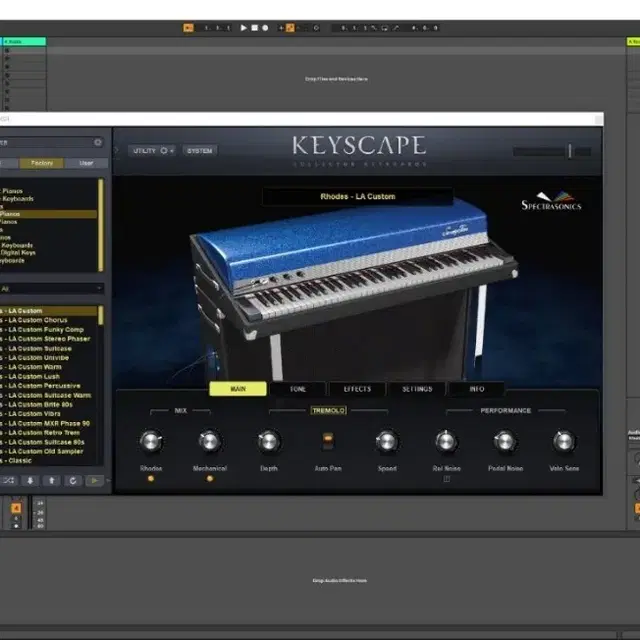Select the LA Custom Funky Comp preset
The width and height of the screenshot is (640, 640).
[x=46, y=329]
